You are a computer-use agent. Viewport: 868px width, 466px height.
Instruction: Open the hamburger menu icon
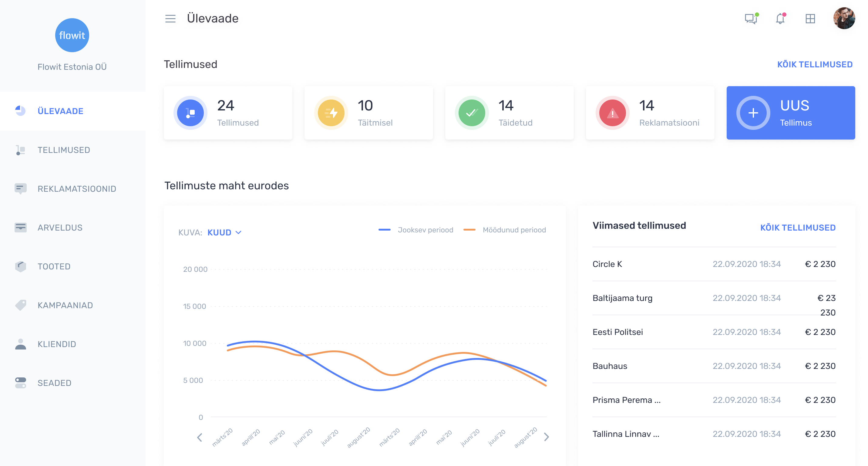pyautogui.click(x=170, y=19)
